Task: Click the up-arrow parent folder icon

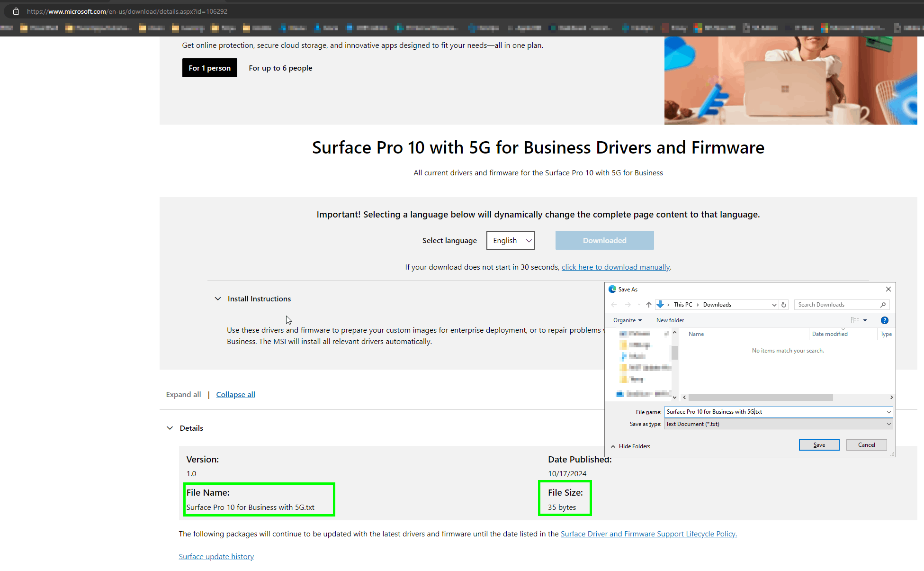Action: point(648,305)
